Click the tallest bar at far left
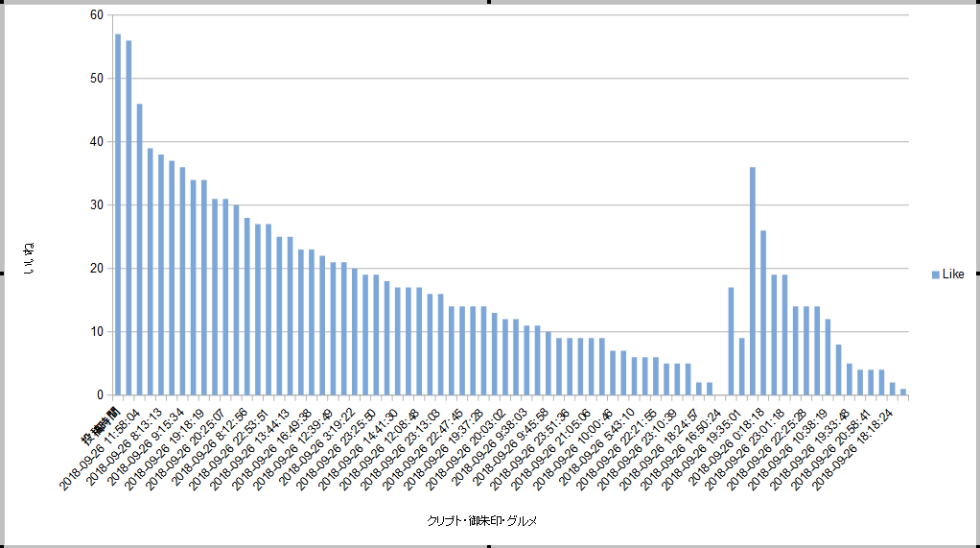This screenshot has height=548, width=980. click(118, 214)
